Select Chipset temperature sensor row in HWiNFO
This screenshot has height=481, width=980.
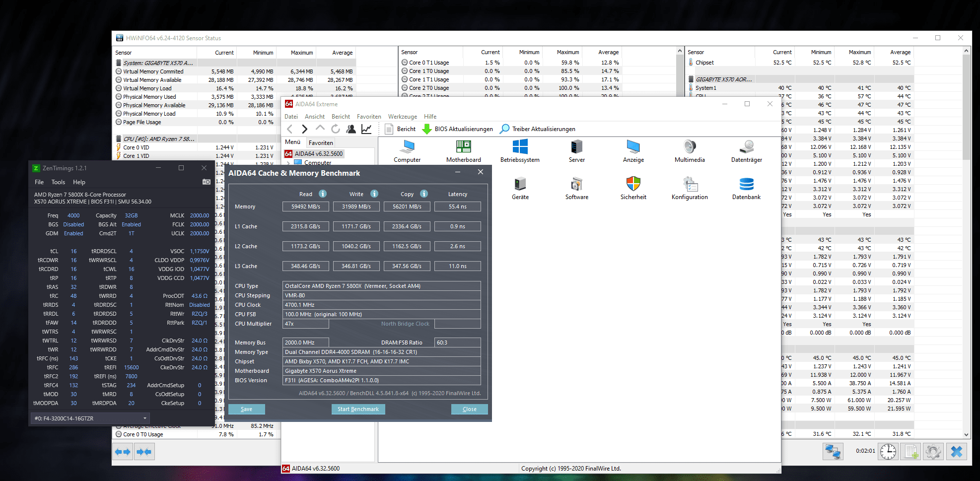click(800, 63)
